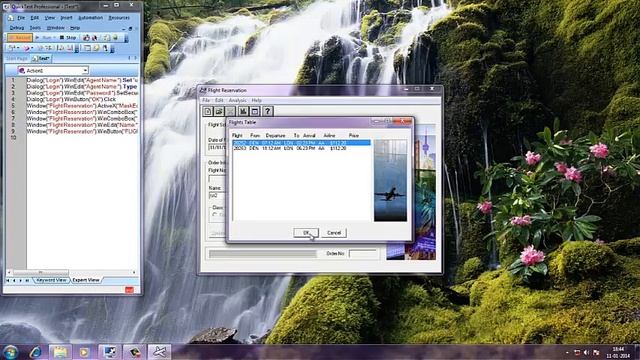Click the volume speaker icon in system tray

586,352
